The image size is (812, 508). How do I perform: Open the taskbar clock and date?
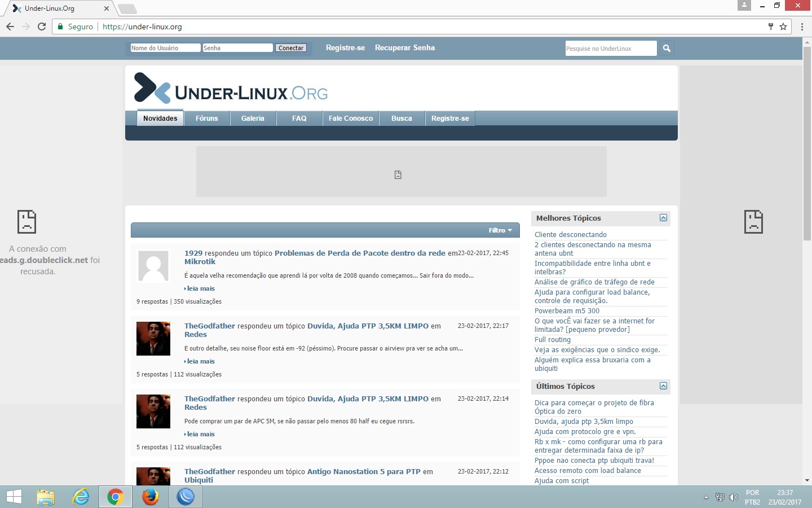(785, 497)
